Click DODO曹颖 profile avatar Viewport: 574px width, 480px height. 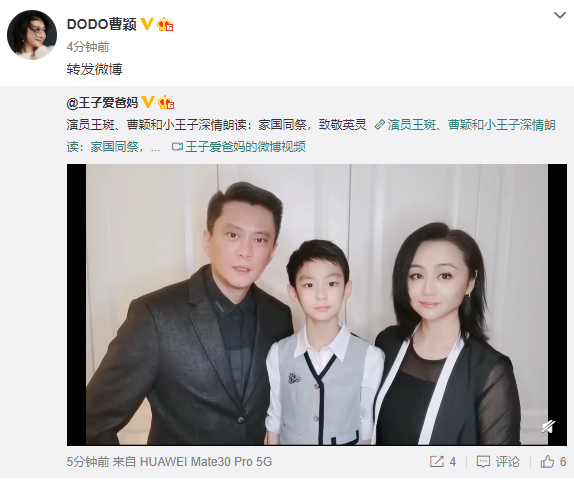point(32,35)
